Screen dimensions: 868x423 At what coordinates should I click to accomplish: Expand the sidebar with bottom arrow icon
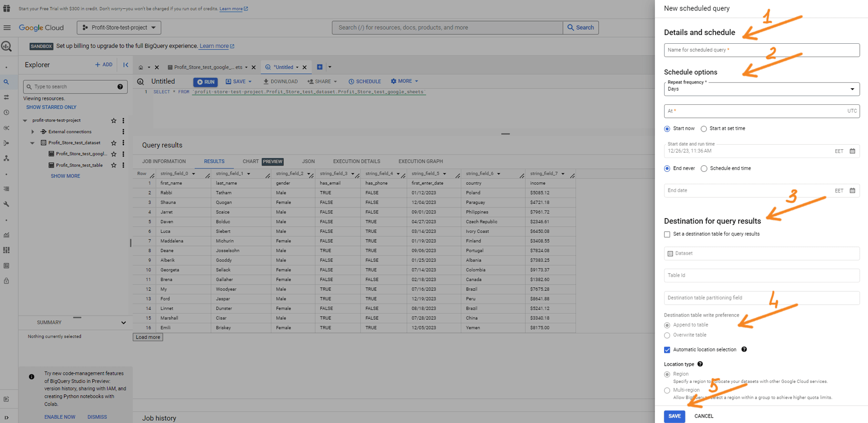(6, 418)
